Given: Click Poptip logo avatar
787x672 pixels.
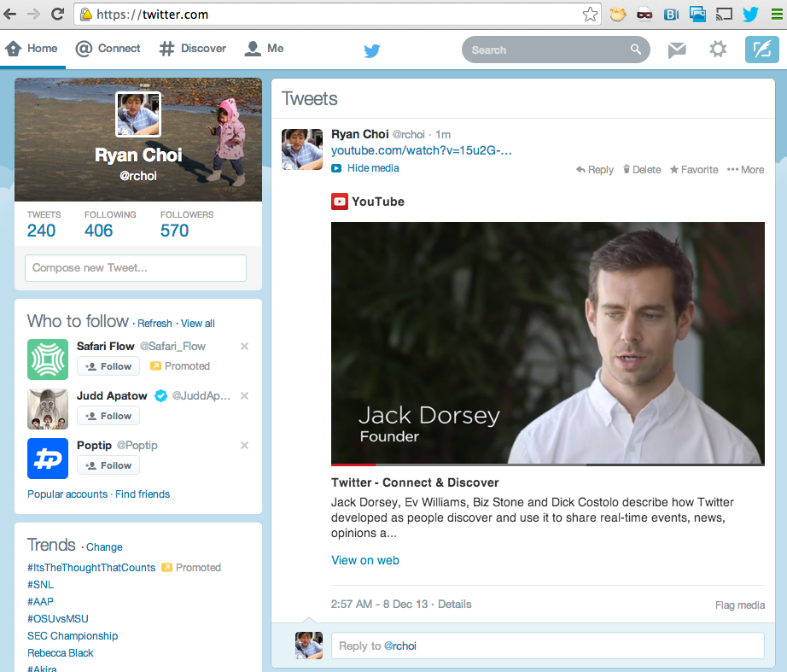Looking at the screenshot, I should click(x=48, y=459).
